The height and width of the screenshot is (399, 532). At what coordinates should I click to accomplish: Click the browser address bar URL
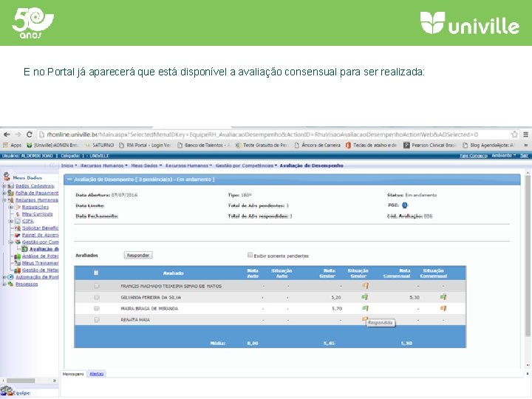(x=262, y=134)
